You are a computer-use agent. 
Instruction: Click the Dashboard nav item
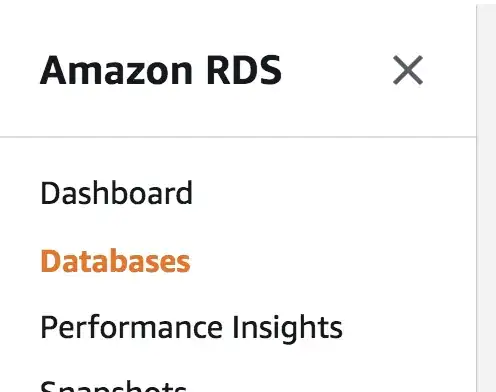click(116, 193)
